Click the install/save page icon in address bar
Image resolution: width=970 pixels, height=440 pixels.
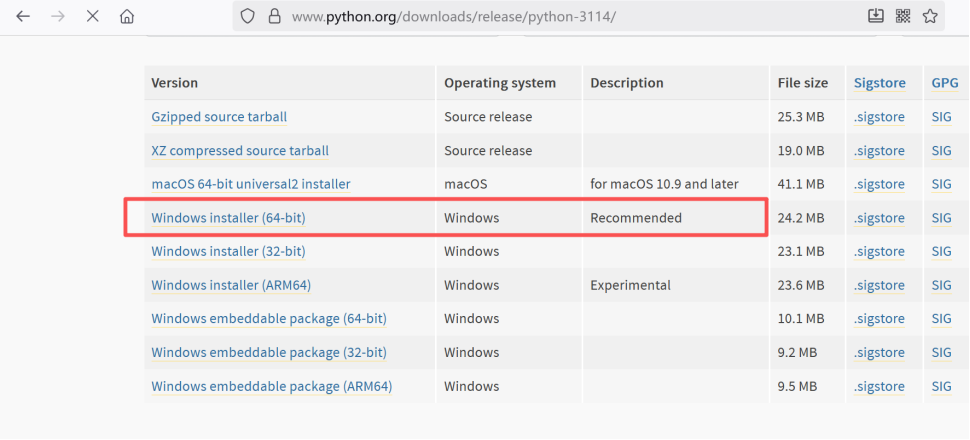pos(875,15)
